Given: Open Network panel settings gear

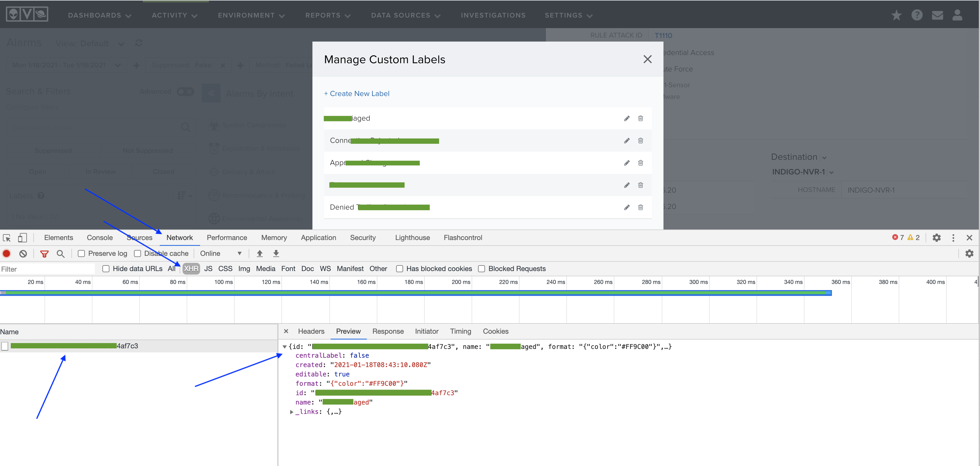Looking at the screenshot, I should pyautogui.click(x=969, y=253).
